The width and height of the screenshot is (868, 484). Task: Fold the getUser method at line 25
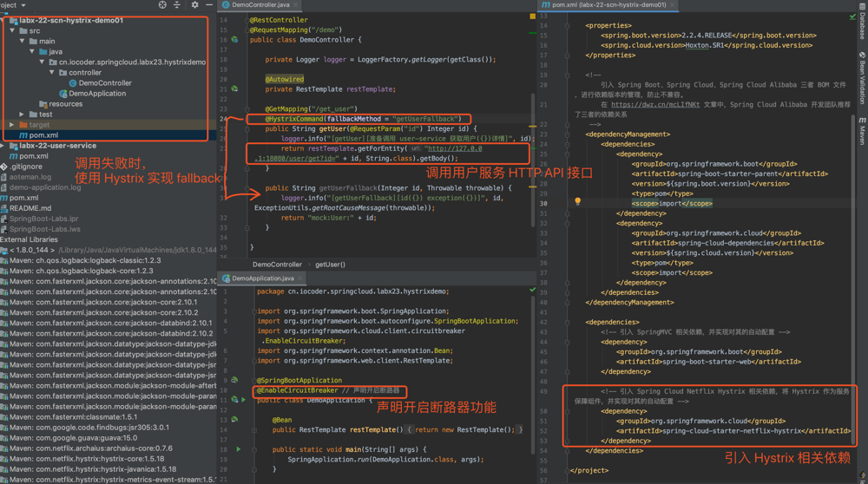247,129
